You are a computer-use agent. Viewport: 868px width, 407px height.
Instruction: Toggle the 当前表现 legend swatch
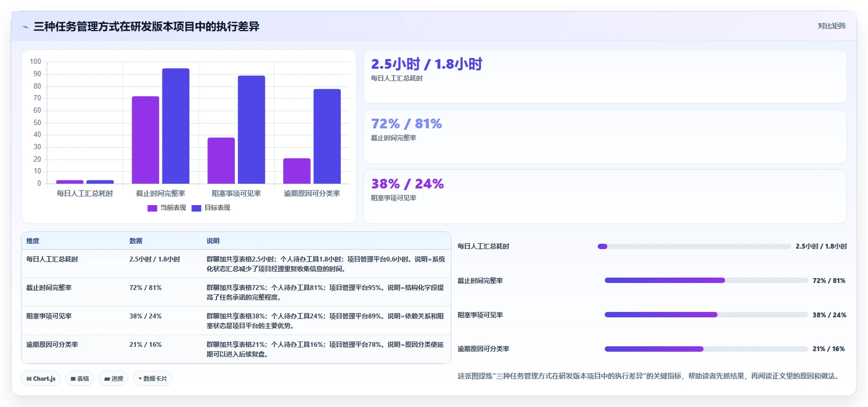point(152,208)
